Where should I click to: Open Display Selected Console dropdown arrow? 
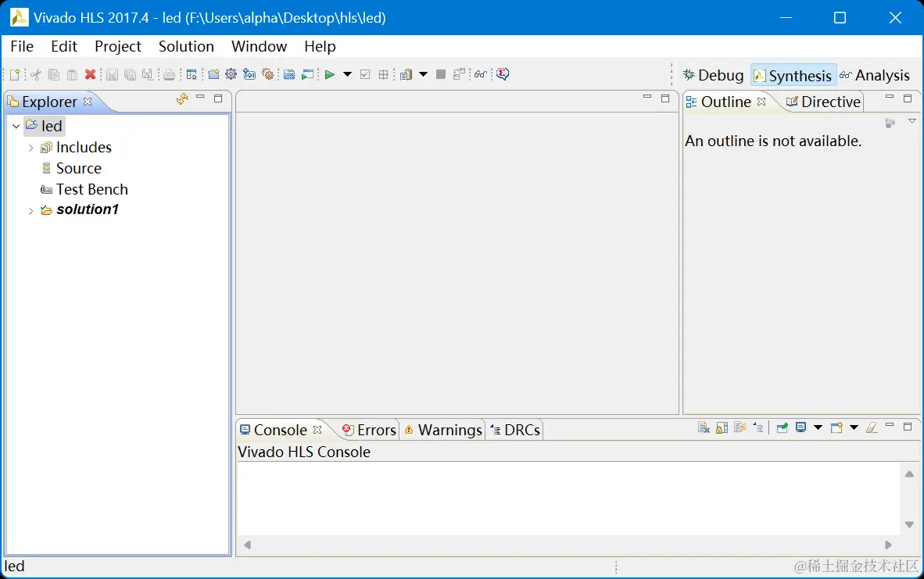(818, 427)
